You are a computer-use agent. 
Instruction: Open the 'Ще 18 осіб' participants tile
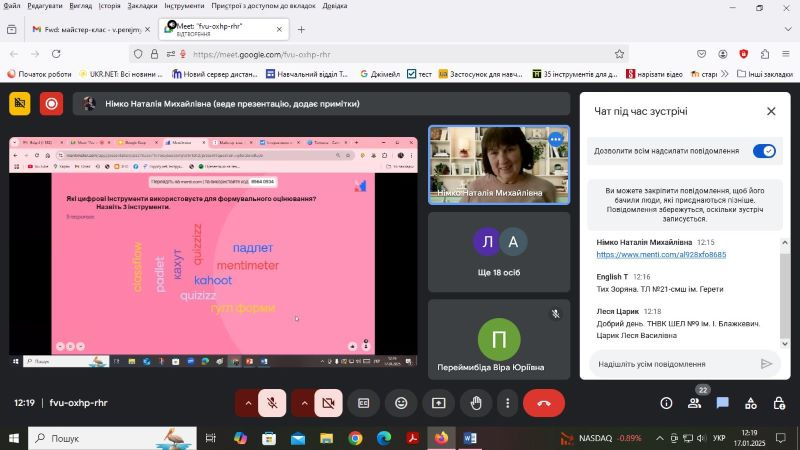click(x=499, y=252)
